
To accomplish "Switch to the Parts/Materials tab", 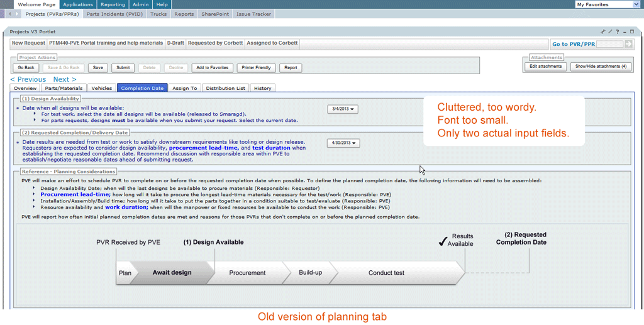I will pos(64,88).
